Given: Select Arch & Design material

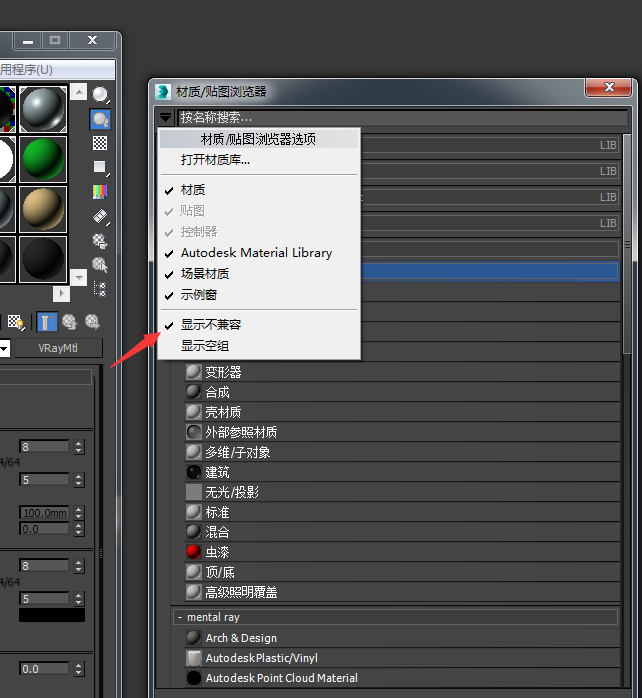Looking at the screenshot, I should (x=402, y=638).
